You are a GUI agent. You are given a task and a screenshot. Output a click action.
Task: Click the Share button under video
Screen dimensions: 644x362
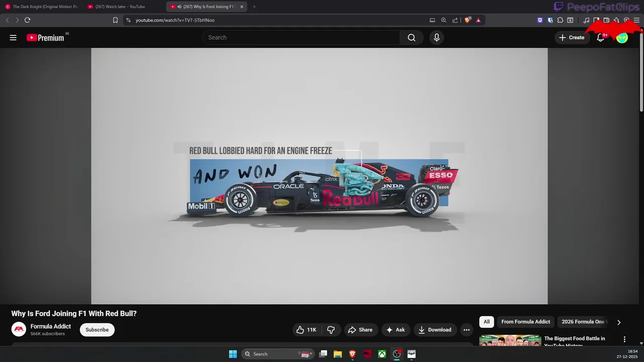coord(360,330)
